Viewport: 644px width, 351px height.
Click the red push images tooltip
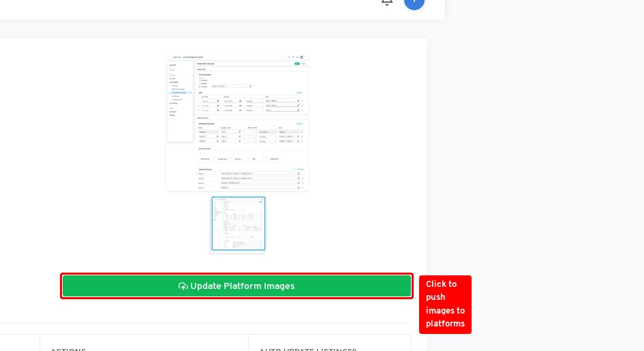click(445, 304)
